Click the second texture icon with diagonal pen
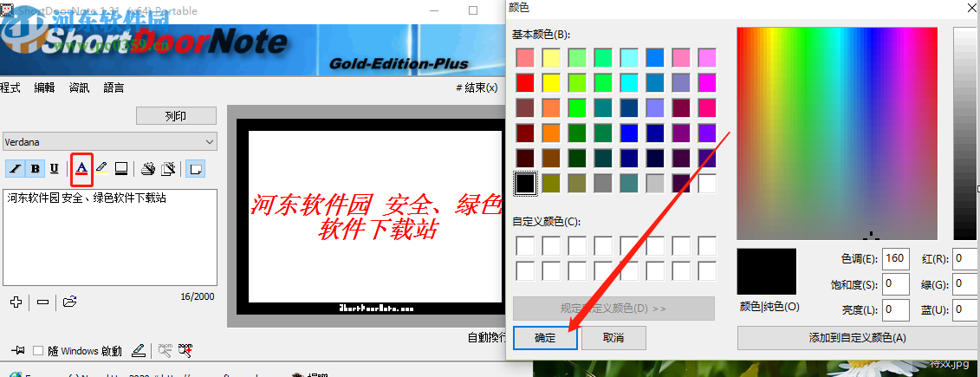 [x=168, y=168]
